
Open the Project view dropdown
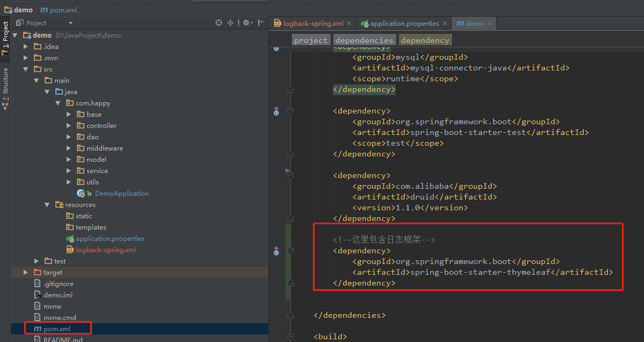(x=70, y=24)
